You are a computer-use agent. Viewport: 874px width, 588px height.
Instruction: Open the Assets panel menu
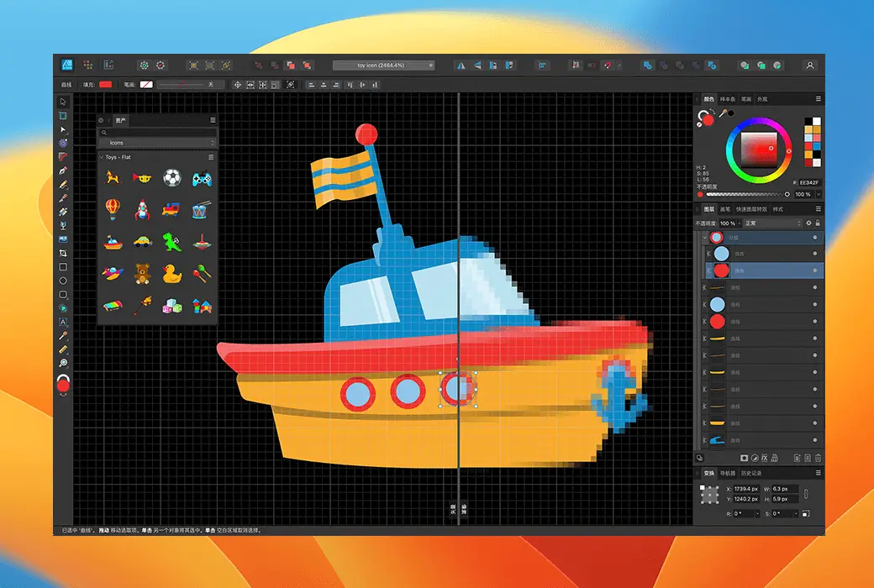213,120
